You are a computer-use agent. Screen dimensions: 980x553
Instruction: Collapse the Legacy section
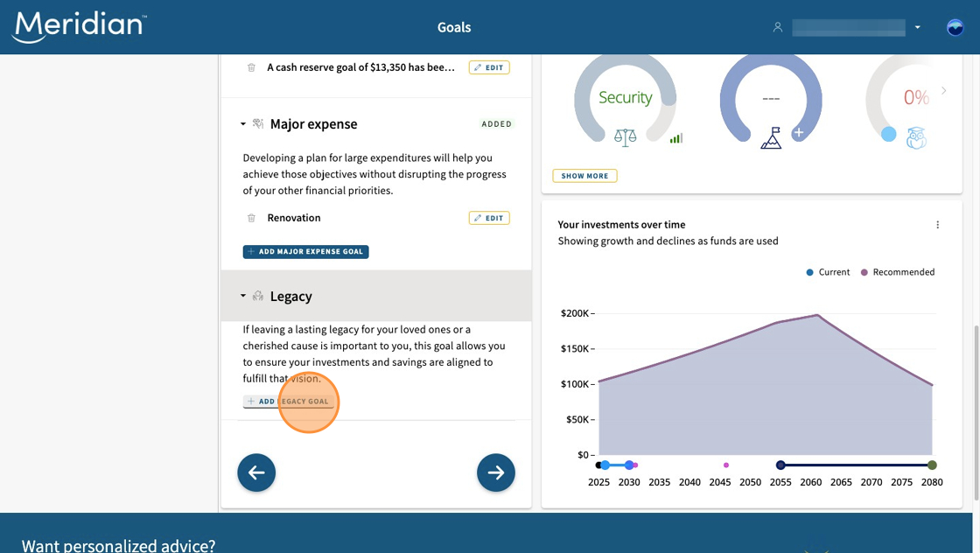point(243,296)
